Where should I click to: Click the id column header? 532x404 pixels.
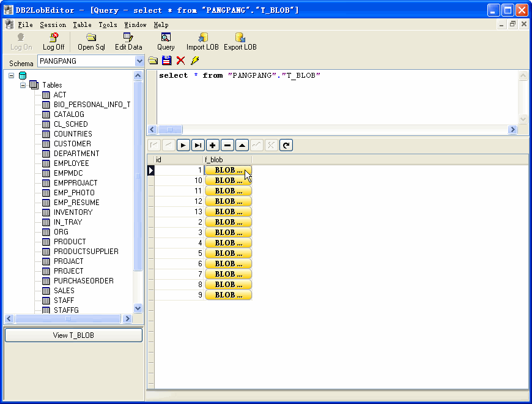coord(179,160)
